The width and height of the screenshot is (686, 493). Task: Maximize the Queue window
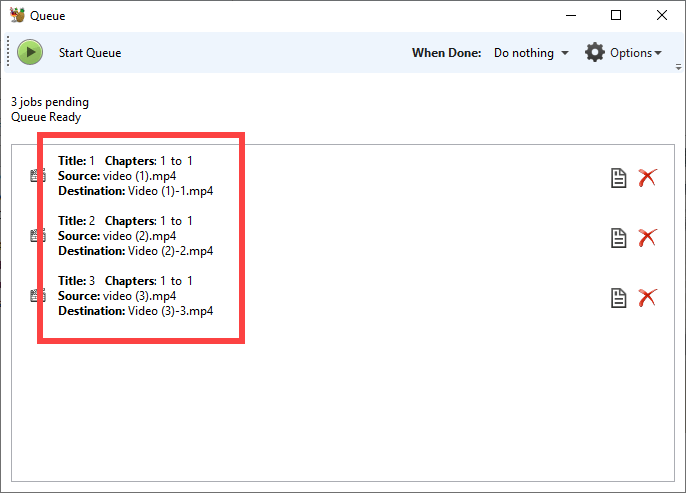point(616,15)
